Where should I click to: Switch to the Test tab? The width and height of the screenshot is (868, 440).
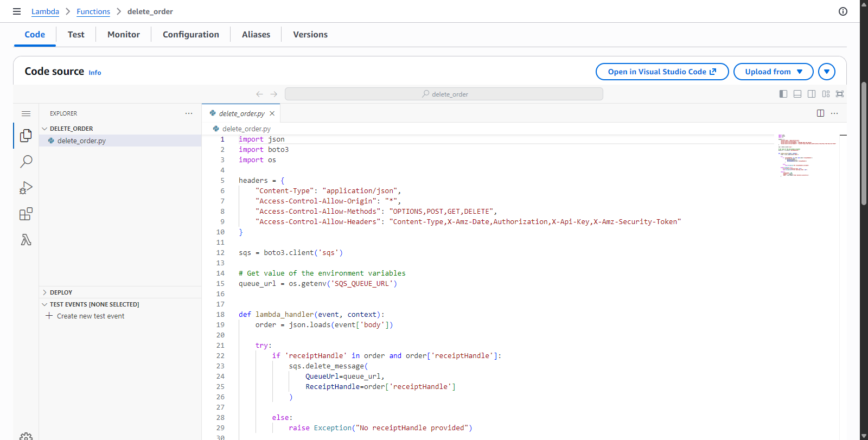tap(76, 34)
